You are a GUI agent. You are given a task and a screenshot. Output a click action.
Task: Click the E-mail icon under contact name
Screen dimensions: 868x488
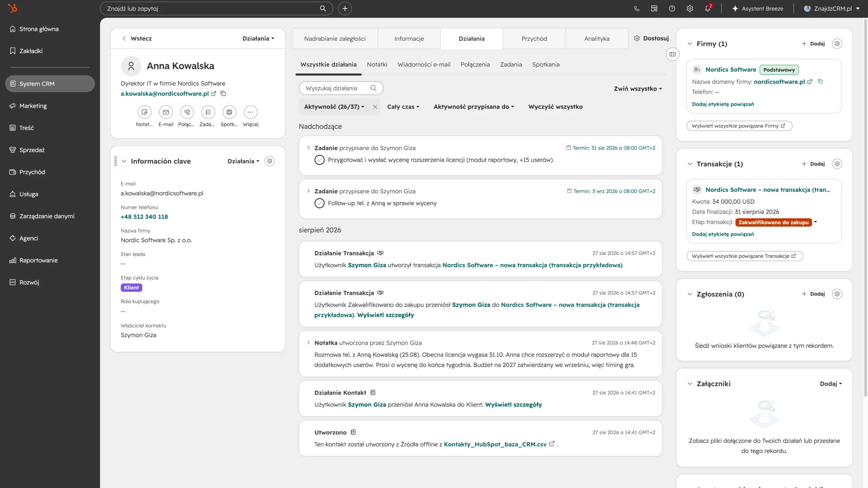point(166,112)
